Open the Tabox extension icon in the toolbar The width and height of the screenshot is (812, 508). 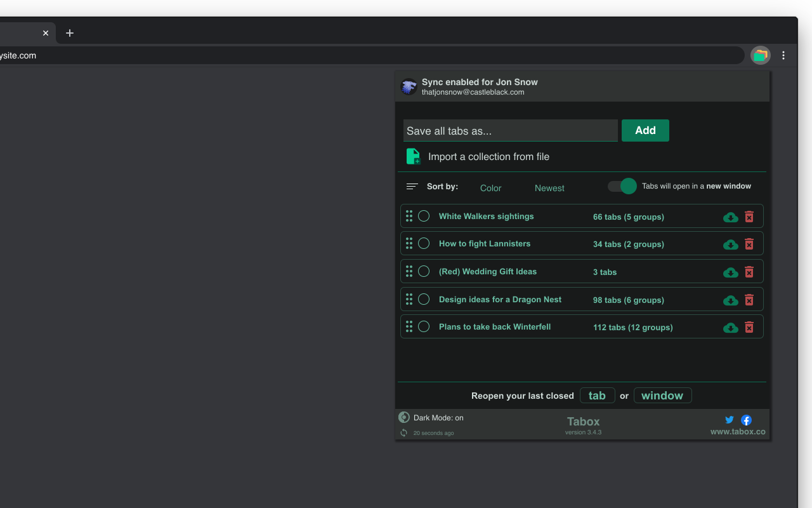[x=760, y=55]
